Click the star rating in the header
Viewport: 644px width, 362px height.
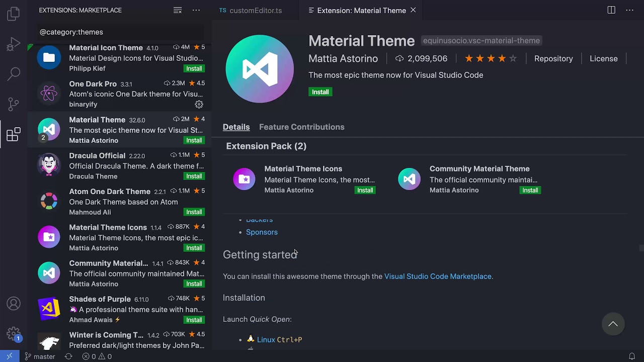pyautogui.click(x=491, y=58)
